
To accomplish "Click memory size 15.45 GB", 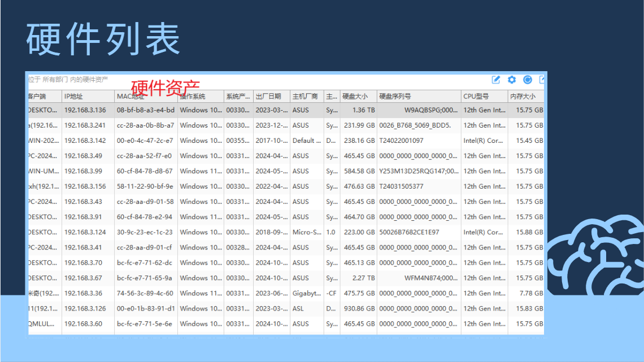I will click(x=529, y=141).
